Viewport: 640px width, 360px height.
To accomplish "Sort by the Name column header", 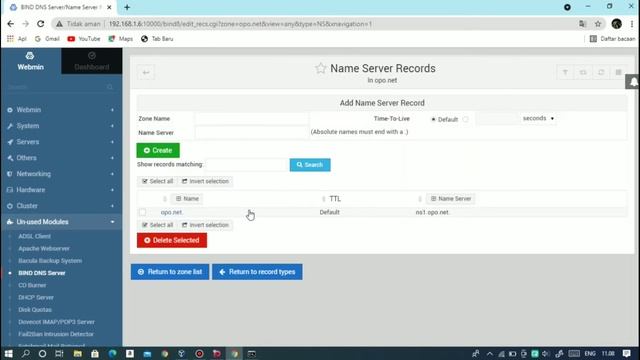I will click(187, 199).
